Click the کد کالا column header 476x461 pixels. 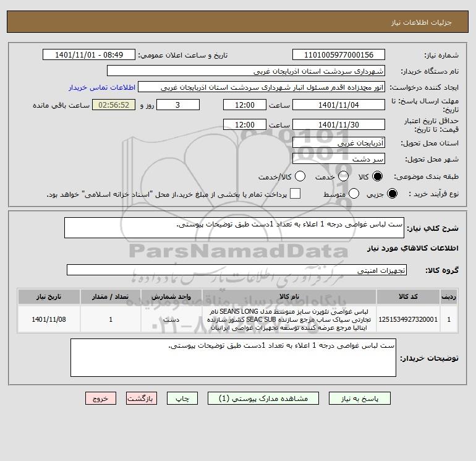408,296
